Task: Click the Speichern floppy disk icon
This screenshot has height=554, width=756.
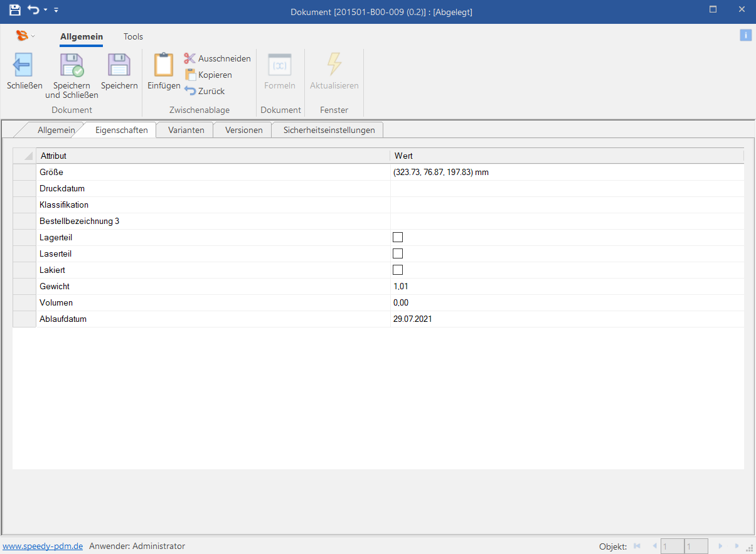Action: [119, 65]
